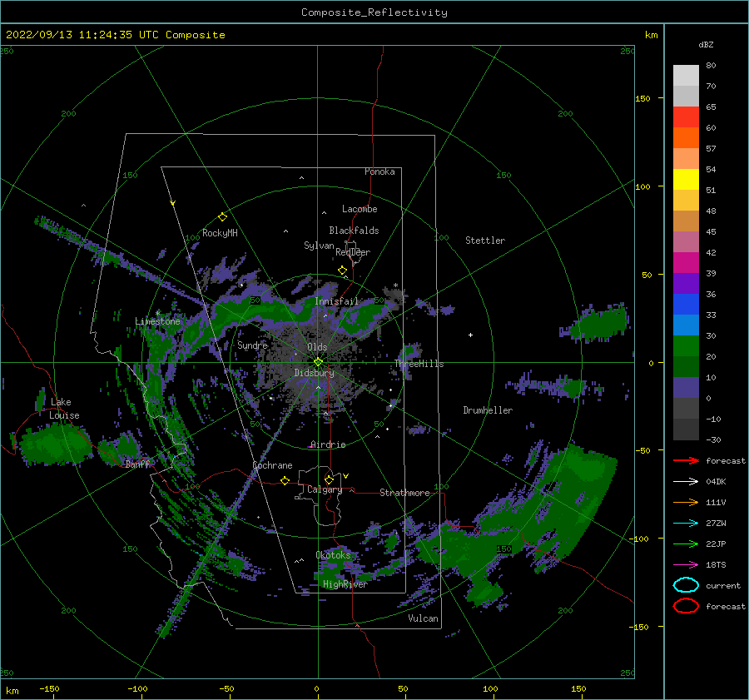
Task: Click the Stettler city label
Action: 485,241
